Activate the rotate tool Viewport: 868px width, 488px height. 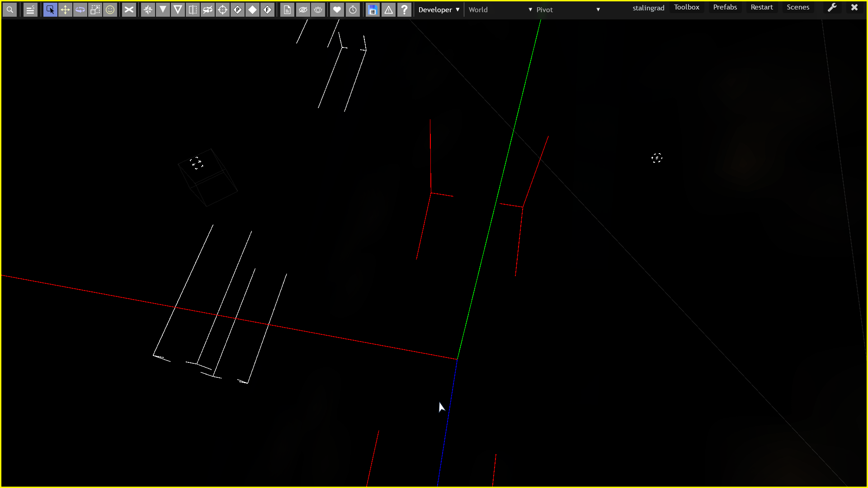80,9
